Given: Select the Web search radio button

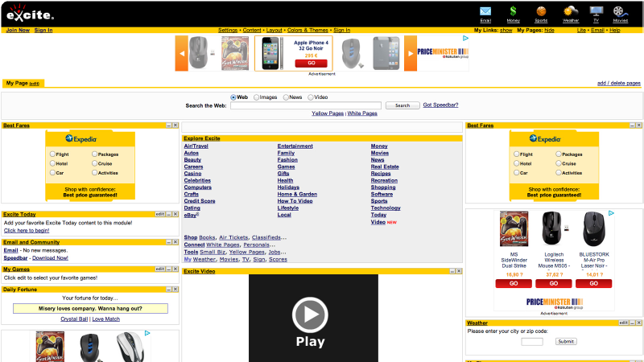Looking at the screenshot, I should pyautogui.click(x=233, y=97).
